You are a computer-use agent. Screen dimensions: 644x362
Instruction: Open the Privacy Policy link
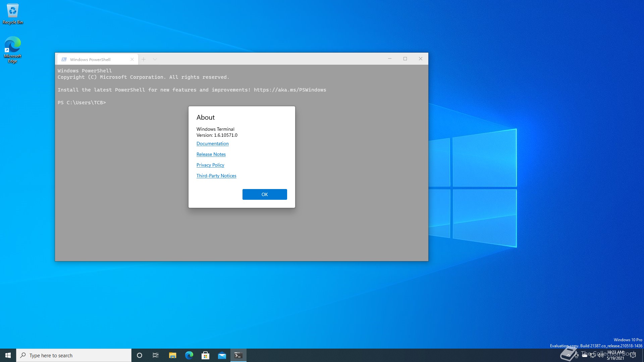point(210,165)
